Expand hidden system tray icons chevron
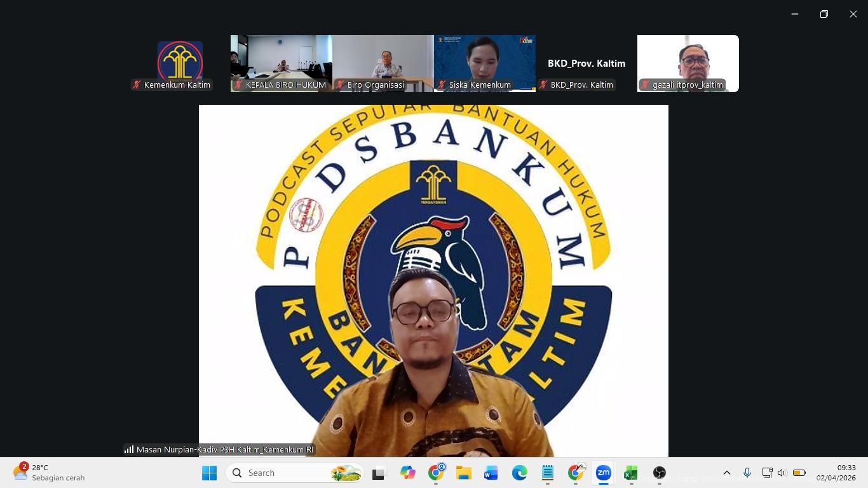Image resolution: width=868 pixels, height=488 pixels. tap(727, 473)
